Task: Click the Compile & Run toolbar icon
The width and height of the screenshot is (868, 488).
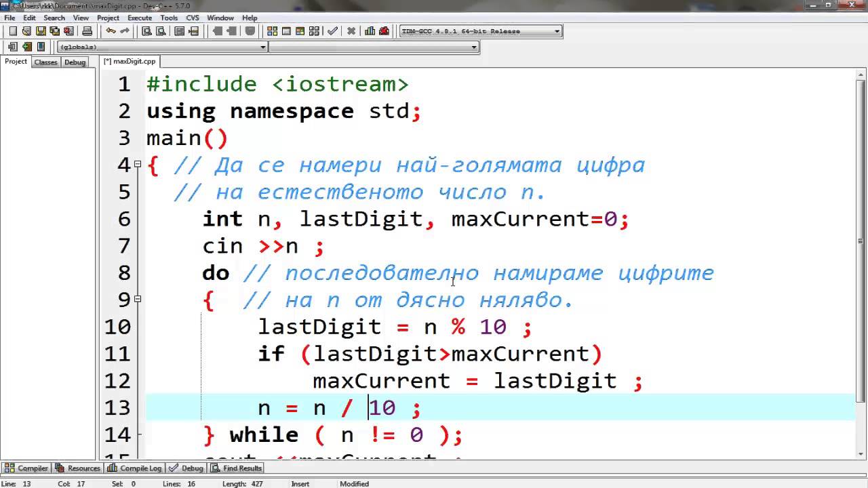Action: (x=300, y=31)
